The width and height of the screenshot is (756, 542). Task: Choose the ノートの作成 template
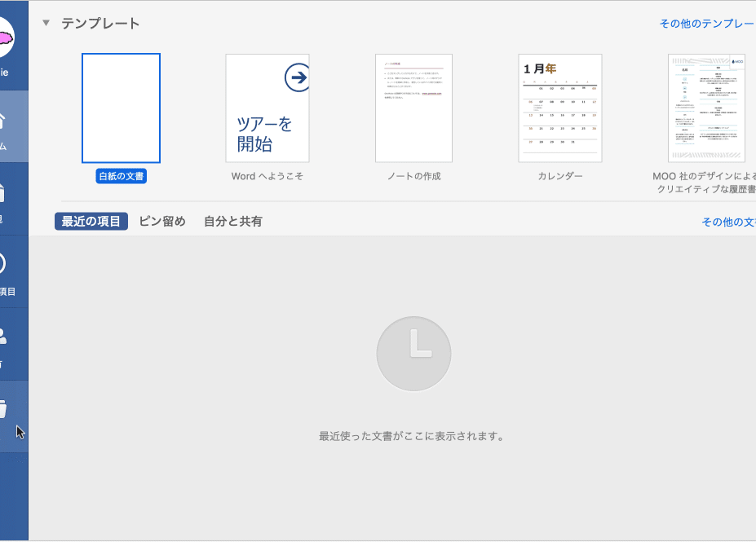pyautogui.click(x=413, y=108)
